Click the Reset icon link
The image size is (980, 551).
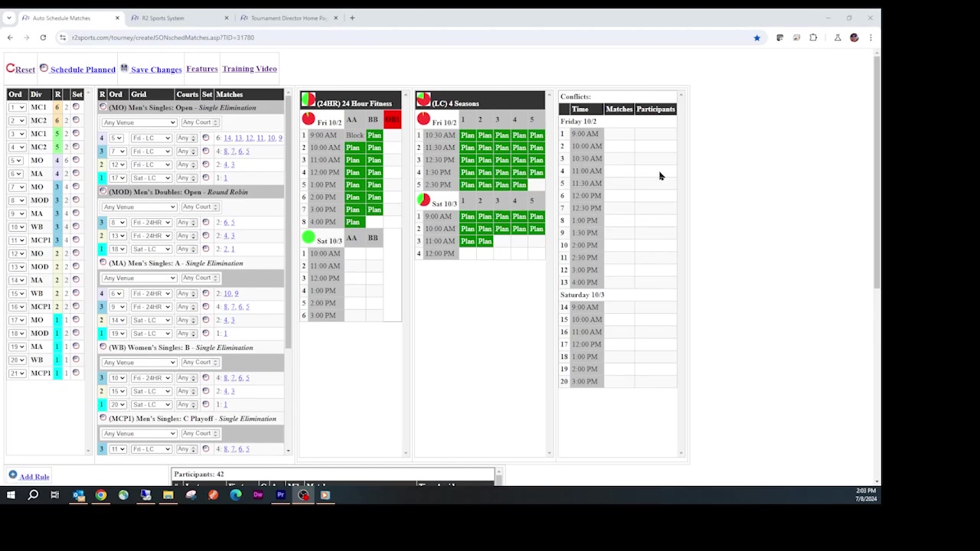(11, 69)
